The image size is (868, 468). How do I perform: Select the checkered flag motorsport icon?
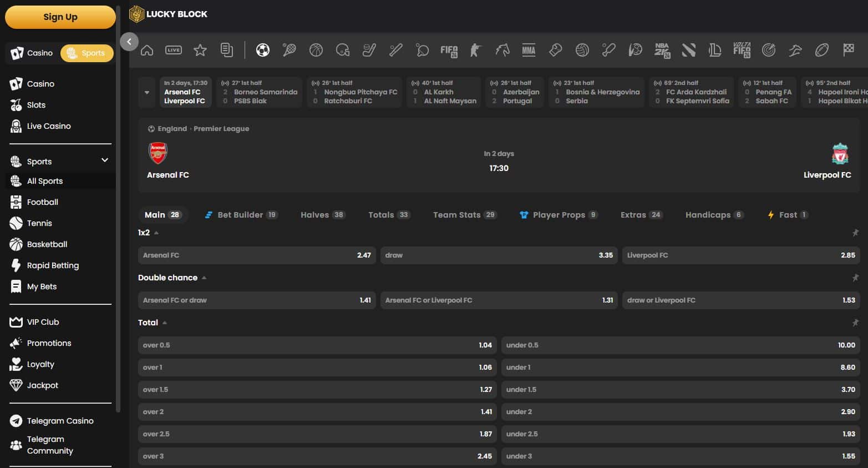coord(849,50)
